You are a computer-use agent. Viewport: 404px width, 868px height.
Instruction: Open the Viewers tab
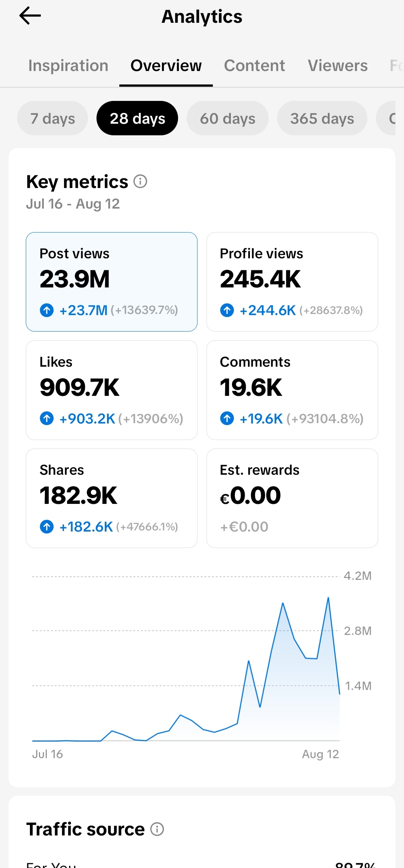click(338, 65)
